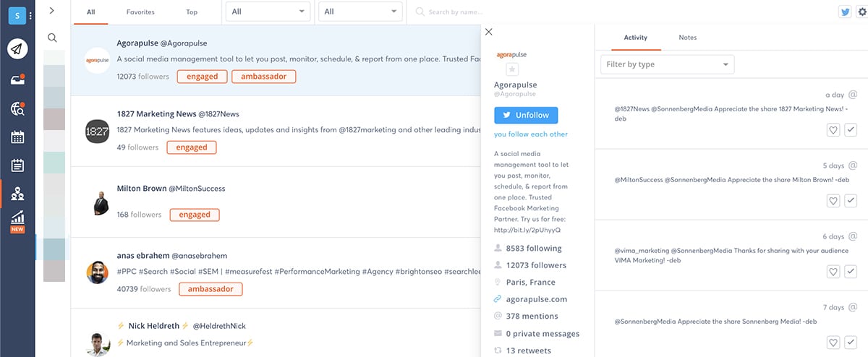The width and height of the screenshot is (868, 357).
Task: Mark the Milton Brown tweet as reviewed
Action: tap(850, 201)
